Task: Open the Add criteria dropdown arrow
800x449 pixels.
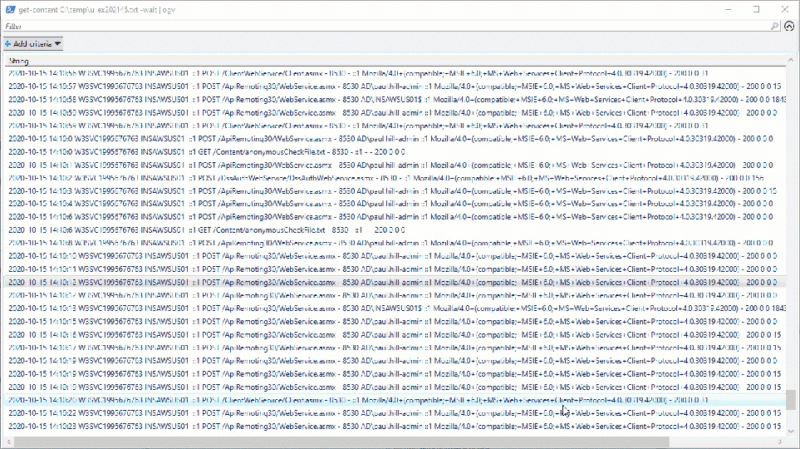Action: click(58, 44)
